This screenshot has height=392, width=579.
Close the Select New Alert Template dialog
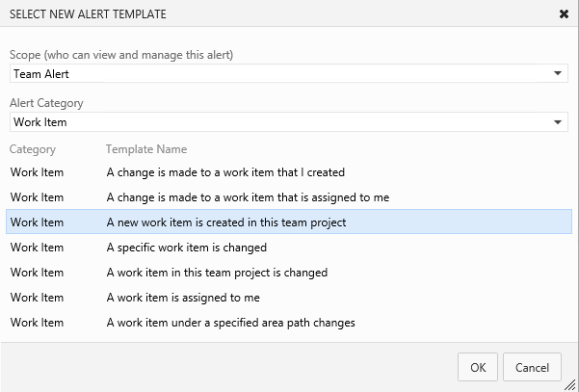563,14
